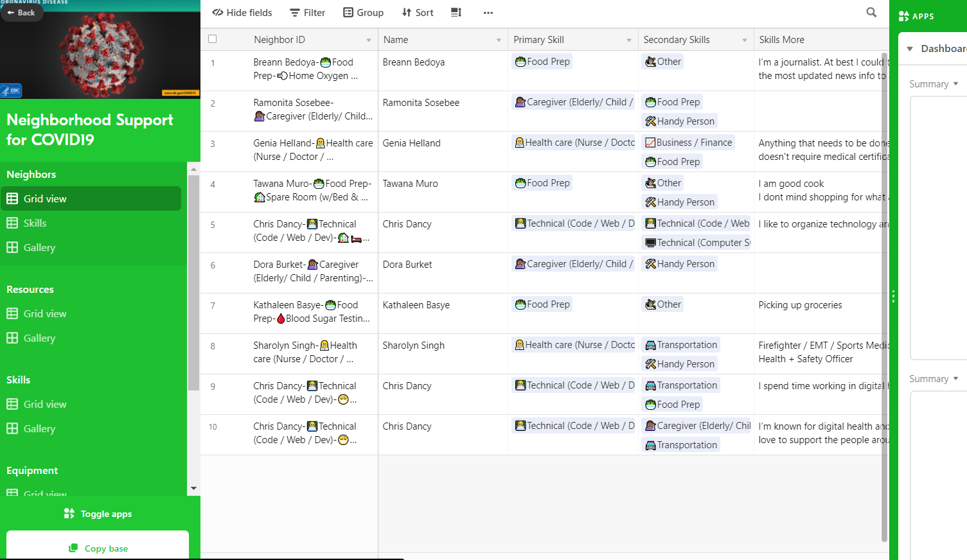Click grid icon next to Neighbors Grid view

[x=12, y=198]
